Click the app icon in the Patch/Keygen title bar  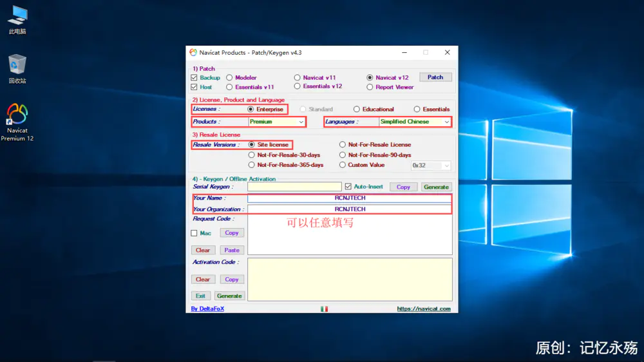tap(193, 53)
